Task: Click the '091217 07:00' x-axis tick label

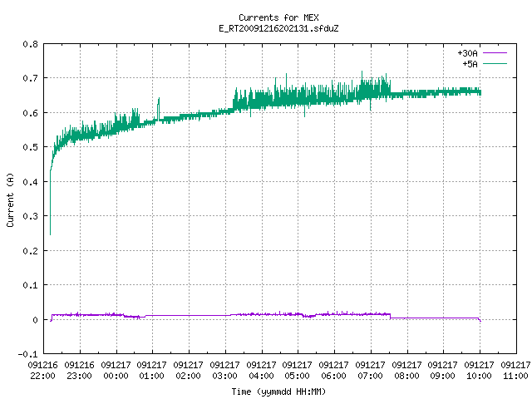Action: 370,371
